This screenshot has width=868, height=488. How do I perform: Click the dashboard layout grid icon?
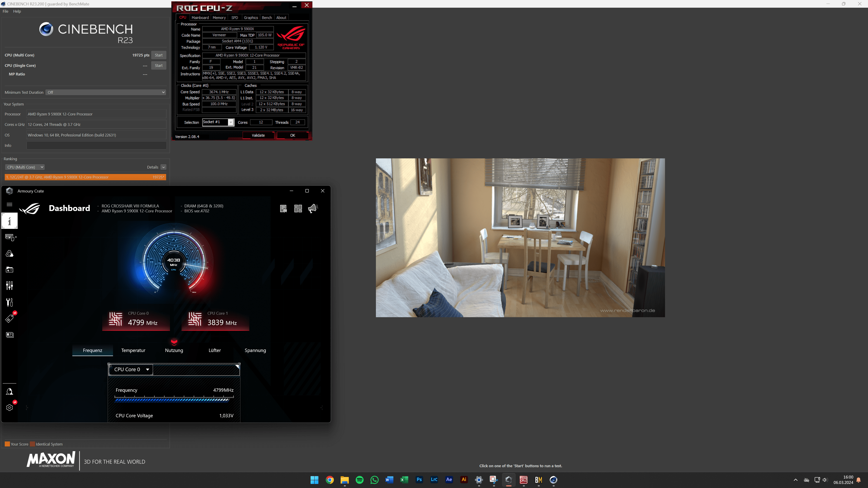coord(298,209)
